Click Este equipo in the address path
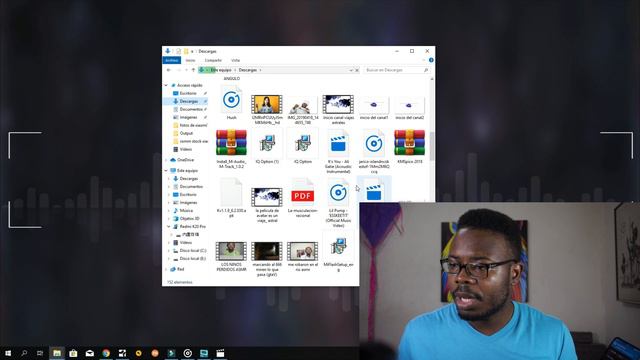 221,70
